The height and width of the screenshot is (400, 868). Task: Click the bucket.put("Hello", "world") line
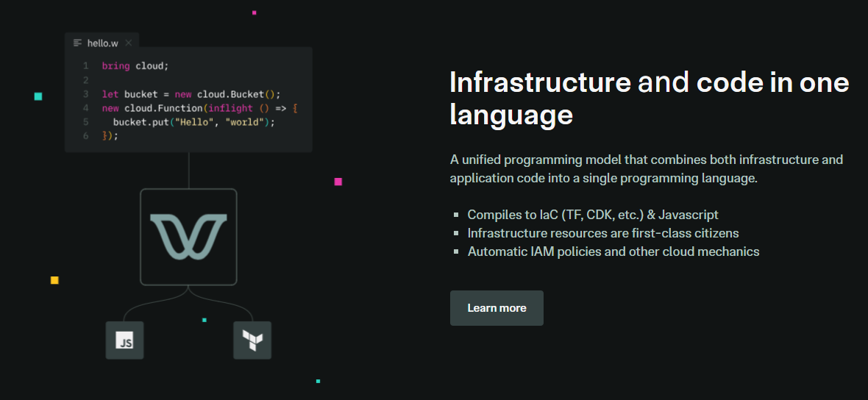(x=193, y=122)
